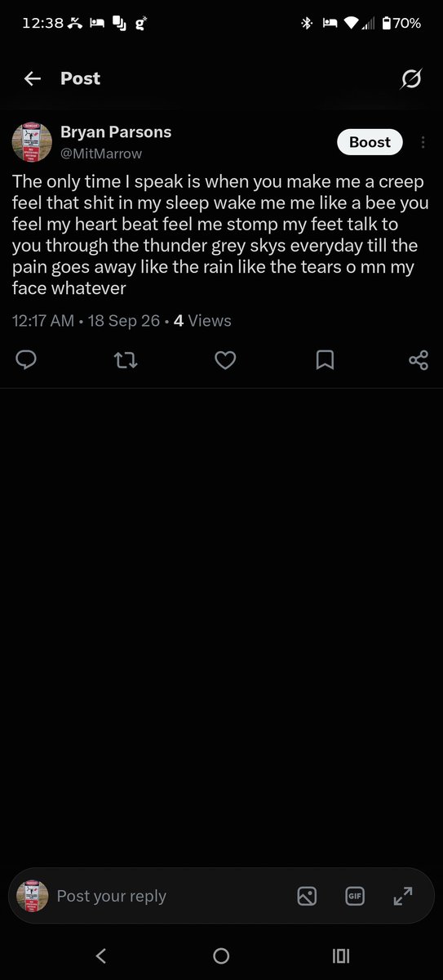Click the Boost button
Screen dimensions: 443x980
point(370,142)
